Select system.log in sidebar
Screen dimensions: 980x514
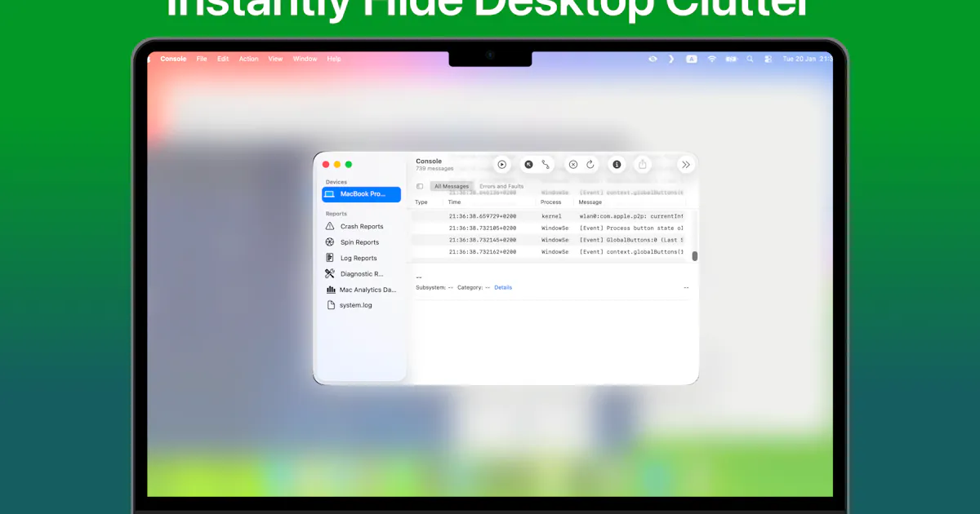coord(349,305)
